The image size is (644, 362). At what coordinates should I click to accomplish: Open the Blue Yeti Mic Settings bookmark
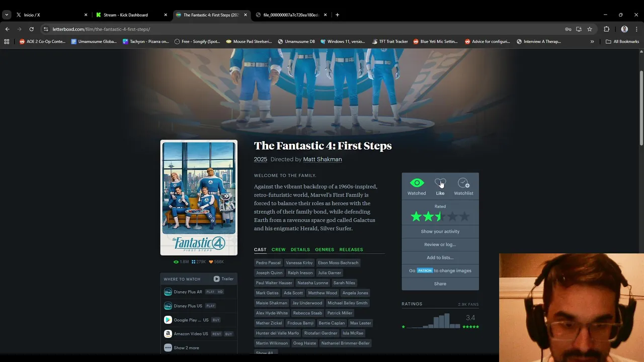tap(436, 42)
